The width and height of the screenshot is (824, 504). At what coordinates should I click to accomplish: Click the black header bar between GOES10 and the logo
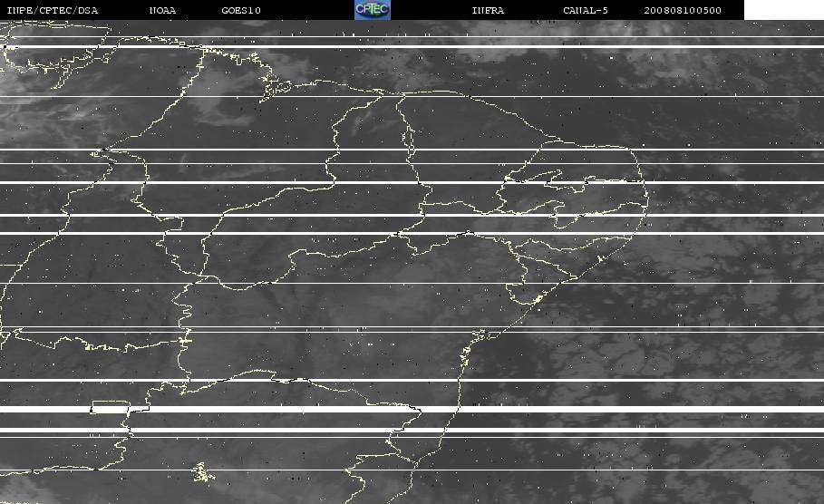tap(307, 9)
